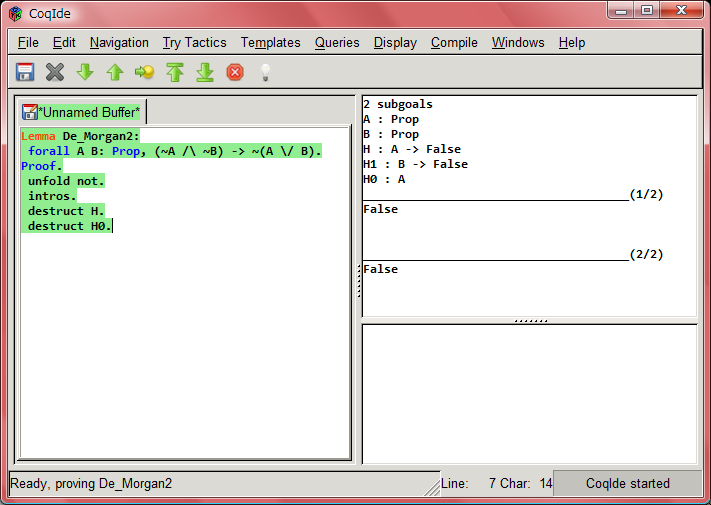
Task: Step backward one command with the up arrow
Action: 115,72
